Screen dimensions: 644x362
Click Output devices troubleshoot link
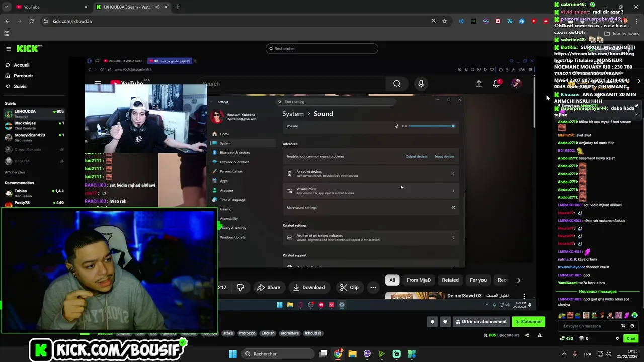[417, 156]
